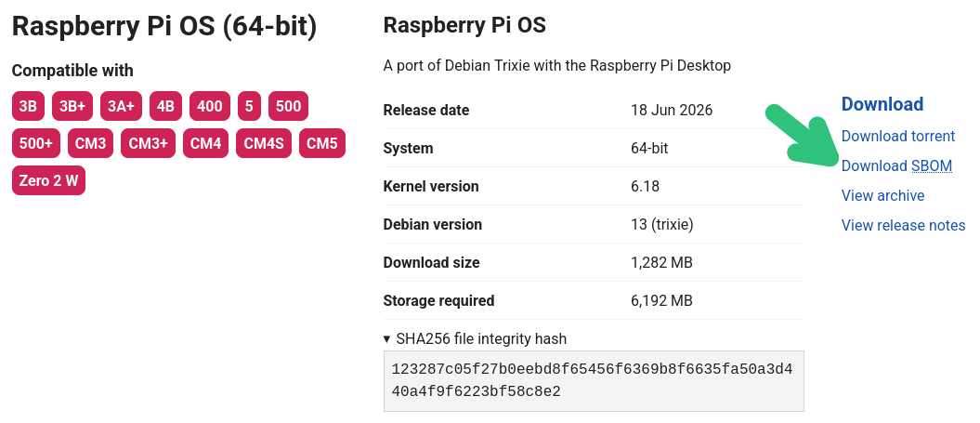Select the CM3 badge
Image resolution: width=980 pixels, height=423 pixels.
91,143
